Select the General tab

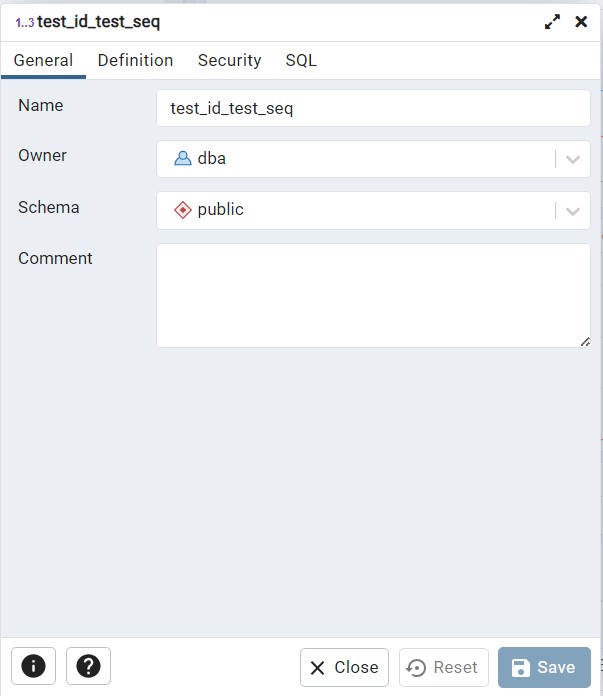click(43, 60)
